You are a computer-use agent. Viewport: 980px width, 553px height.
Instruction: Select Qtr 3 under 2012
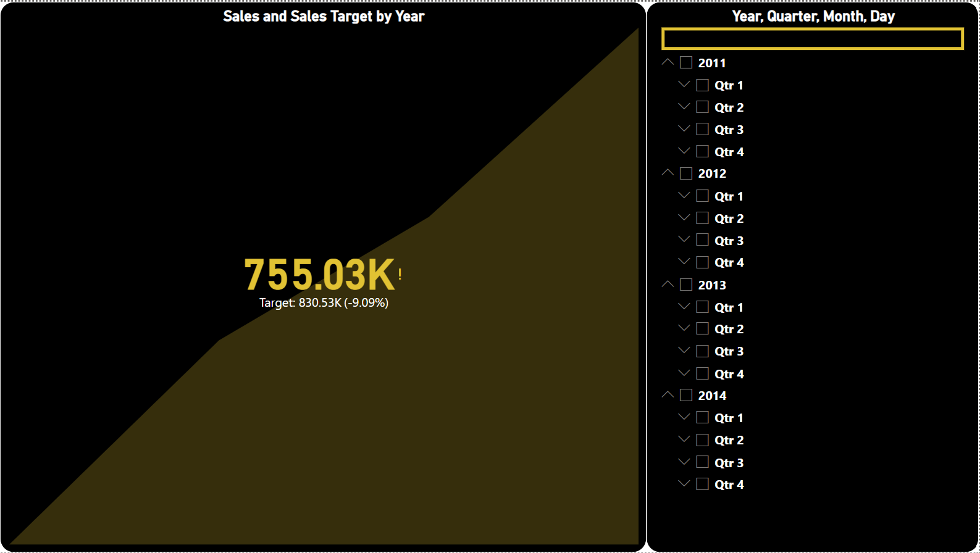[702, 240]
